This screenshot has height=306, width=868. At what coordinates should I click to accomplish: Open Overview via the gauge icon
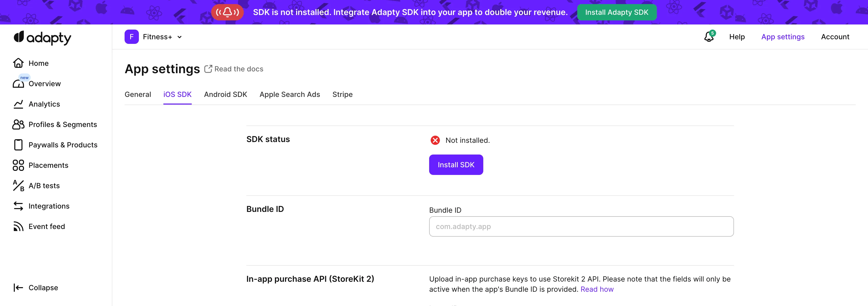[x=18, y=84]
